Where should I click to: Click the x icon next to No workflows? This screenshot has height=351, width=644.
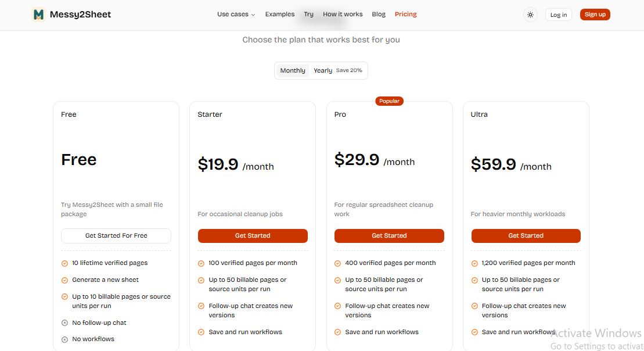coord(64,339)
